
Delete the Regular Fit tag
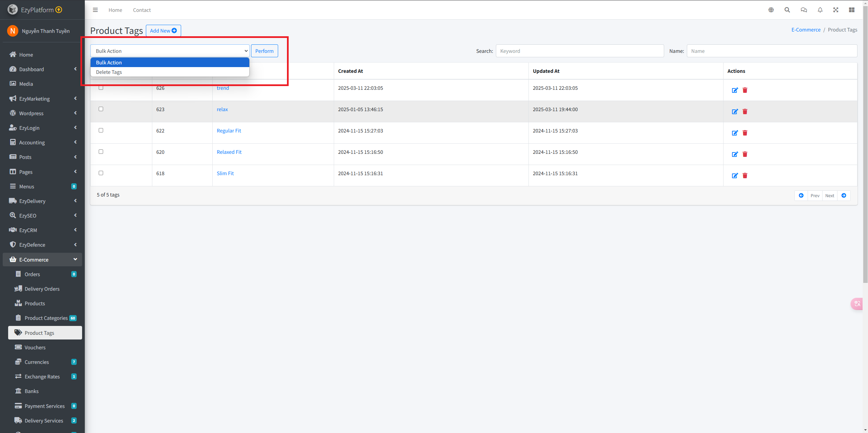pyautogui.click(x=745, y=133)
